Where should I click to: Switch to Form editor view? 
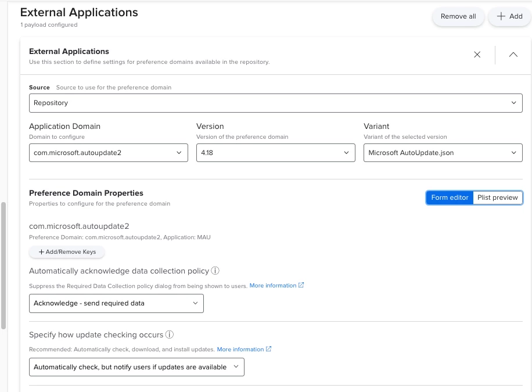pyautogui.click(x=450, y=197)
